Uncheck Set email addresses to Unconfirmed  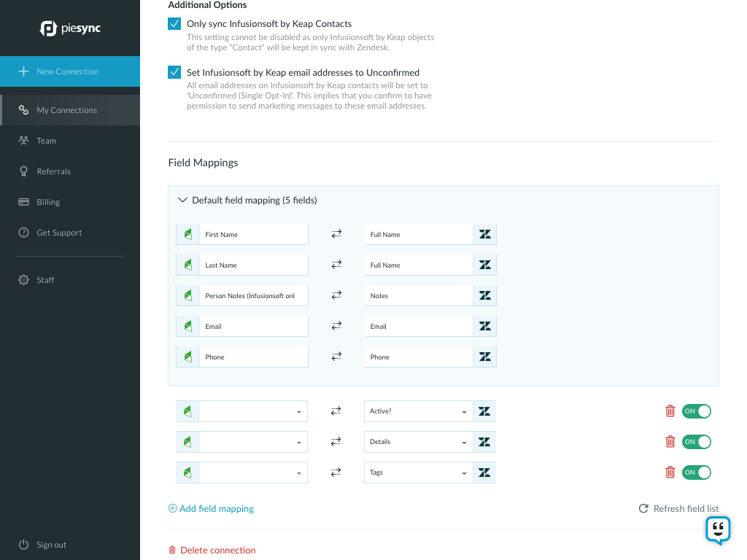(174, 72)
